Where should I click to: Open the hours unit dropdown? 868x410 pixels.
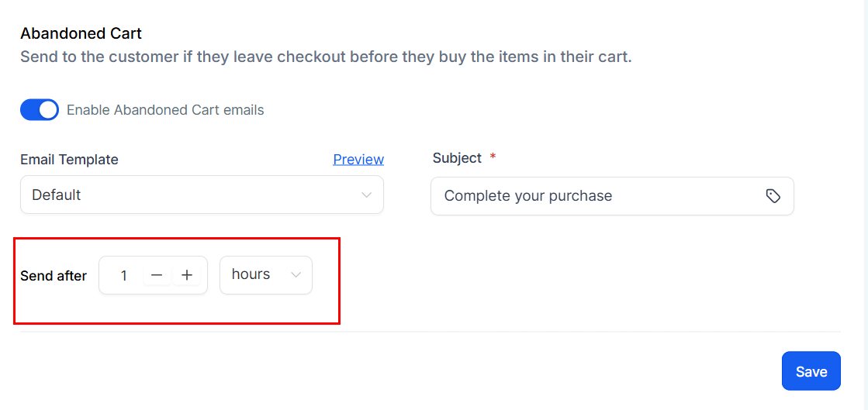pos(266,275)
